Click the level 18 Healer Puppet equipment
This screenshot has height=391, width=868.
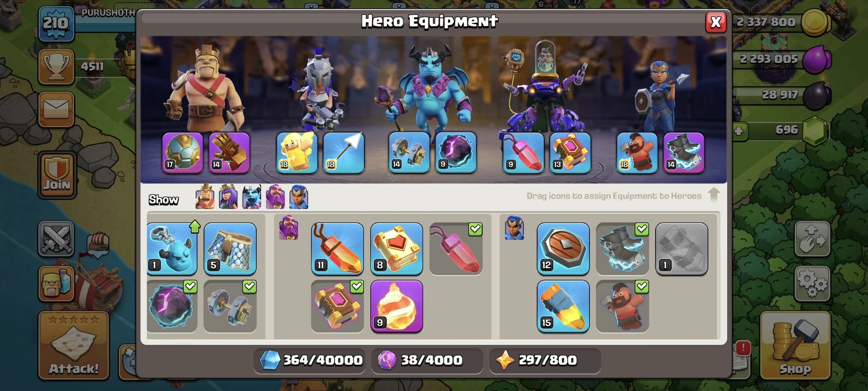pos(296,153)
